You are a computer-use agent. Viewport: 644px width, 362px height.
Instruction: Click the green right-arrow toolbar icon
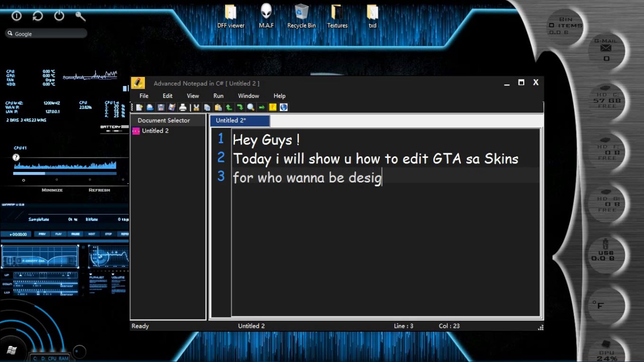(x=262, y=107)
